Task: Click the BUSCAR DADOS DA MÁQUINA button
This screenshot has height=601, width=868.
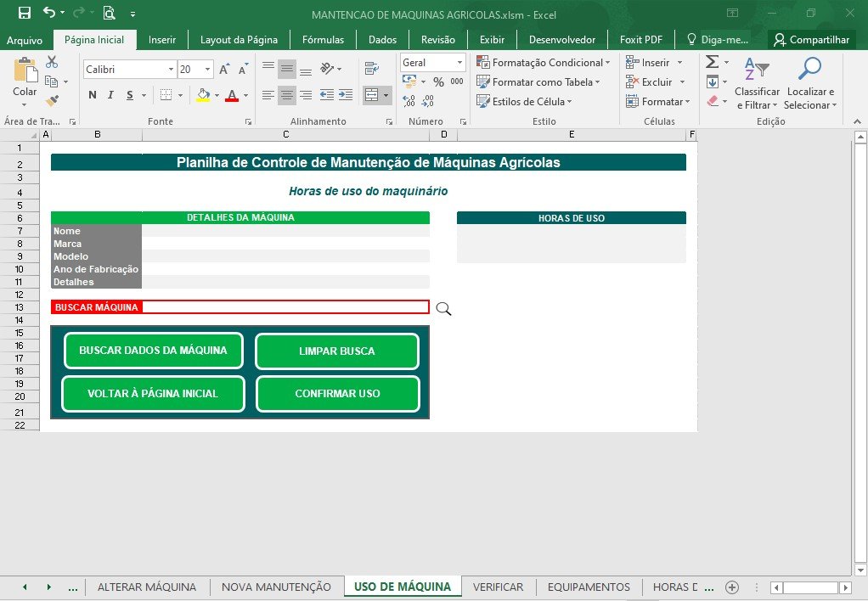Action: tap(154, 351)
